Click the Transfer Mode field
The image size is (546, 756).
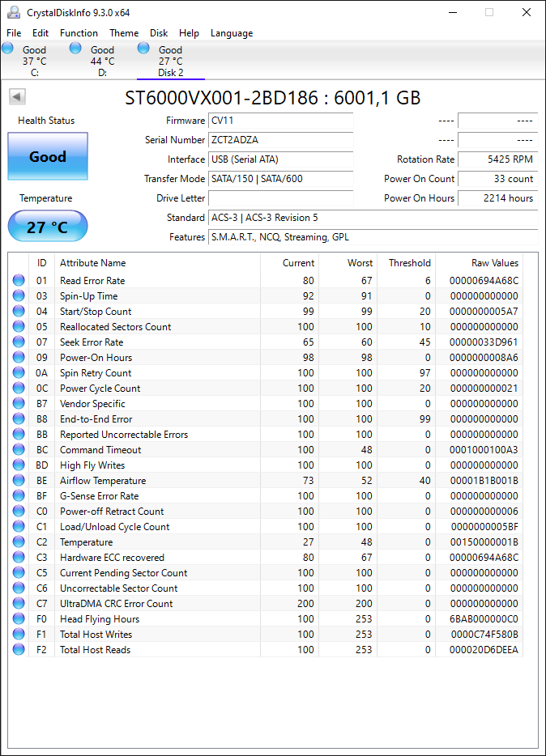pos(281,178)
